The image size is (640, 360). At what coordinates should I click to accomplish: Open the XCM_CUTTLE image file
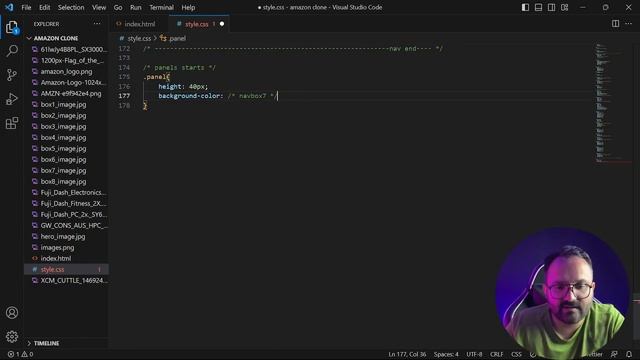pyautogui.click(x=73, y=280)
